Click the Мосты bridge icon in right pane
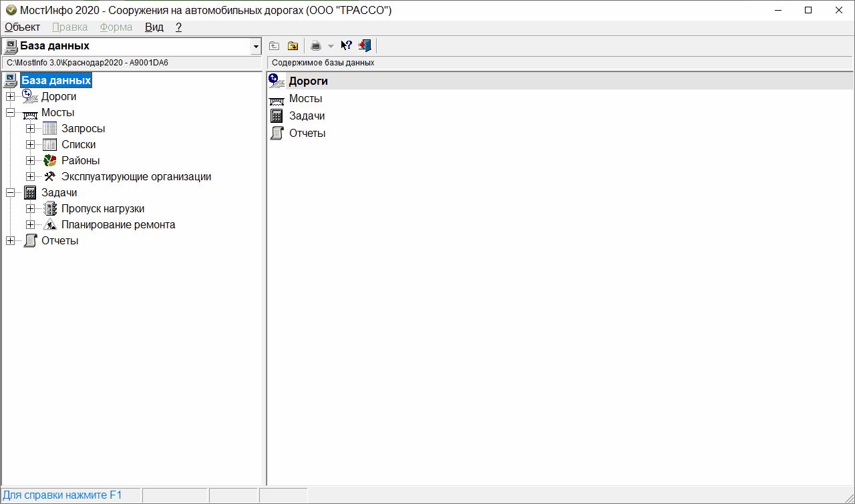The image size is (855, 504). pos(277,99)
